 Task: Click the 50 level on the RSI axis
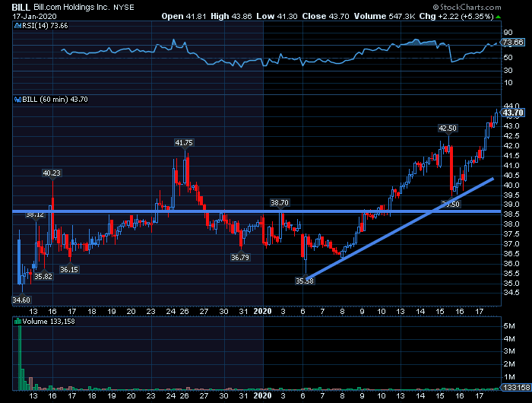coord(508,58)
